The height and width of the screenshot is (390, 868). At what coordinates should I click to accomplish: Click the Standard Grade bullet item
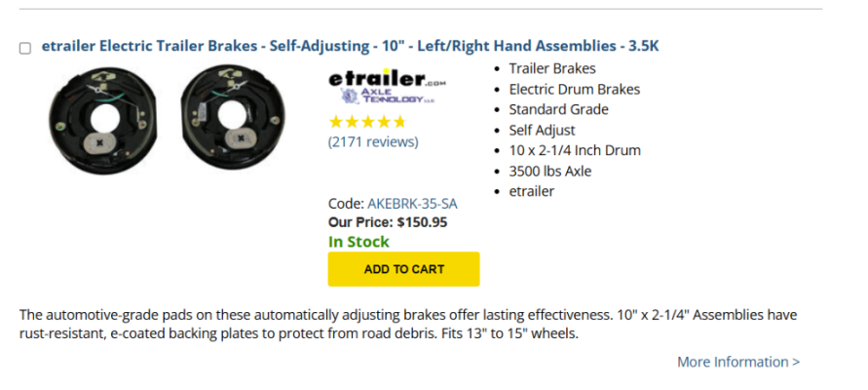pyautogui.click(x=558, y=109)
